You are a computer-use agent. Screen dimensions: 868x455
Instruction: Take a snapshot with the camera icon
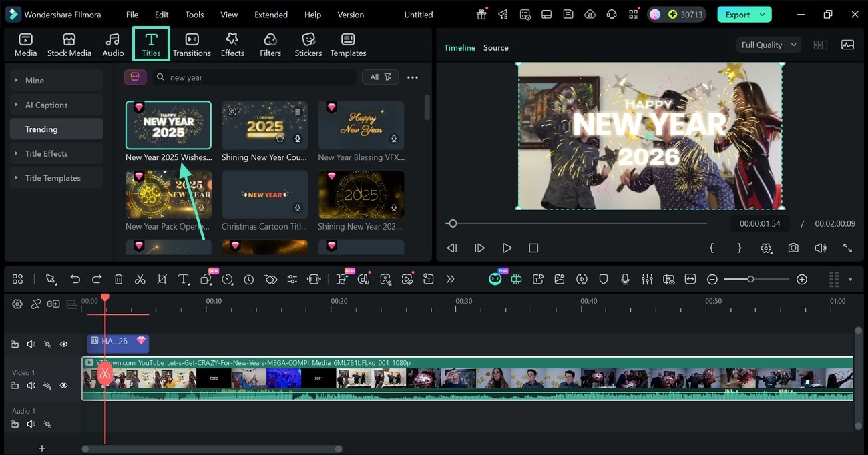point(793,248)
